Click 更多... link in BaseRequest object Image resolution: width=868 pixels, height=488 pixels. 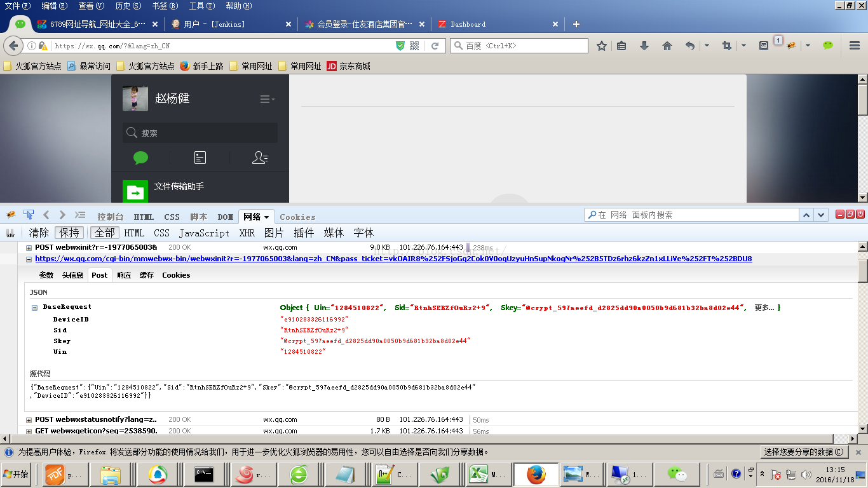(x=764, y=308)
